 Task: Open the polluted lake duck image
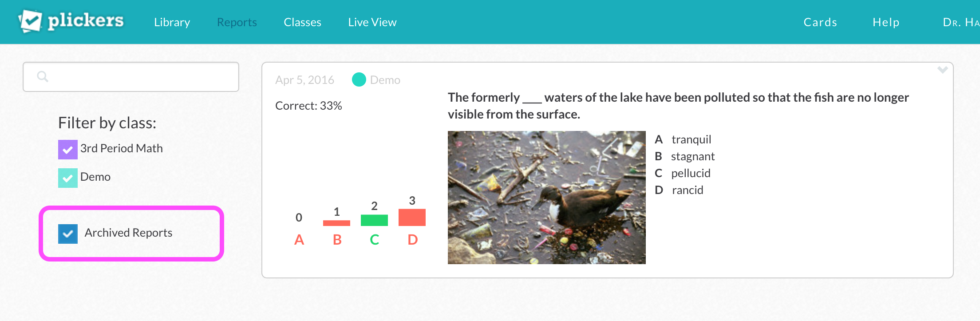pos(546,198)
